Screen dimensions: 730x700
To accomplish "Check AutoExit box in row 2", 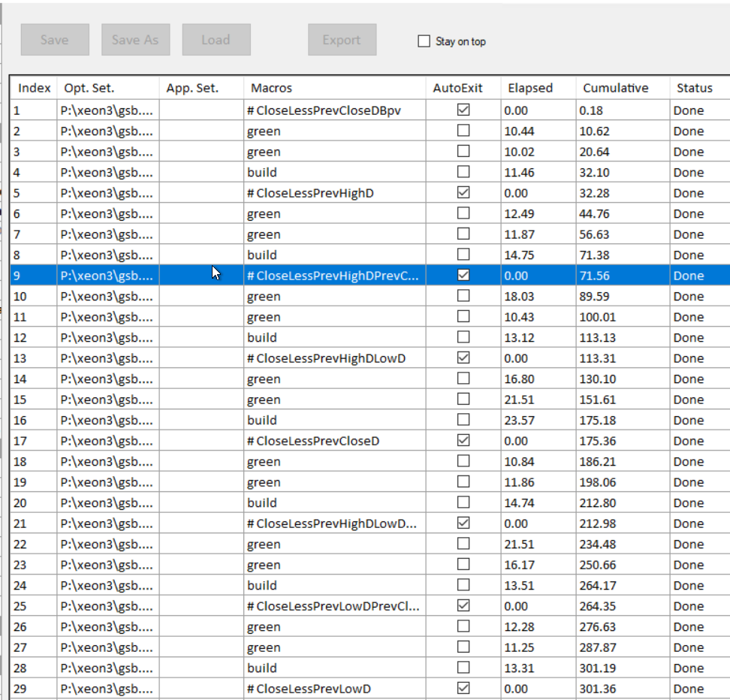I will point(463,131).
